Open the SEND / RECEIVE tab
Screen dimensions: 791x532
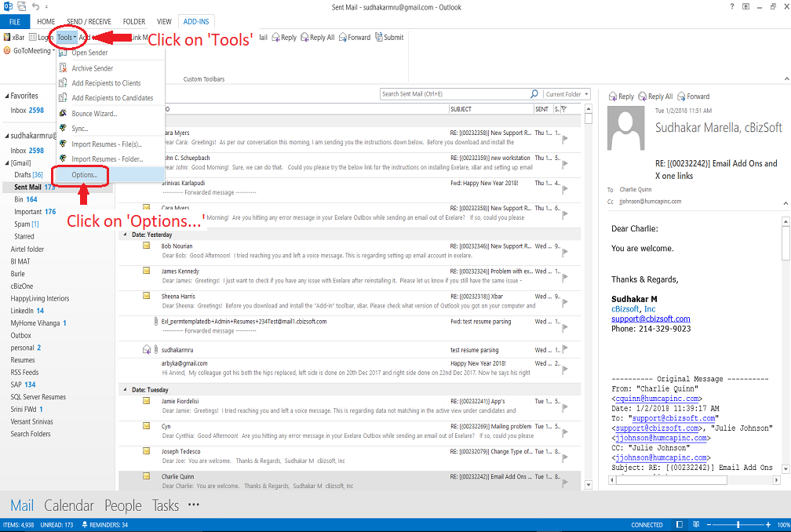coord(89,22)
